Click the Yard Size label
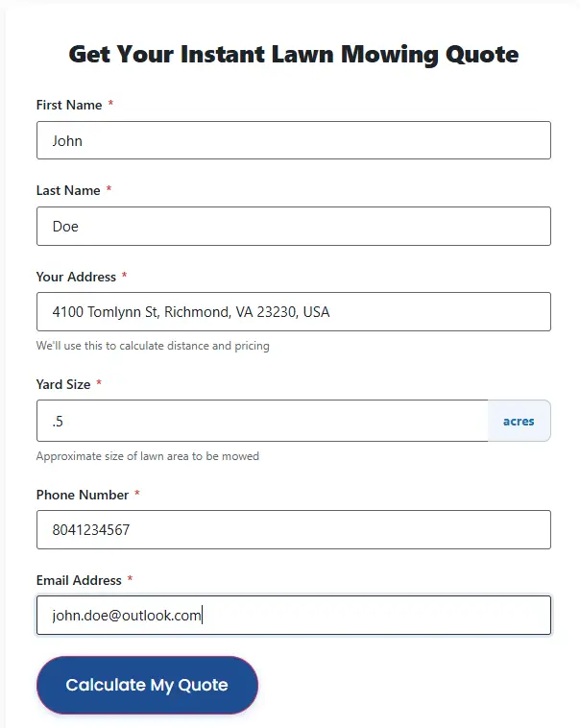The image size is (580, 728). click(x=63, y=384)
